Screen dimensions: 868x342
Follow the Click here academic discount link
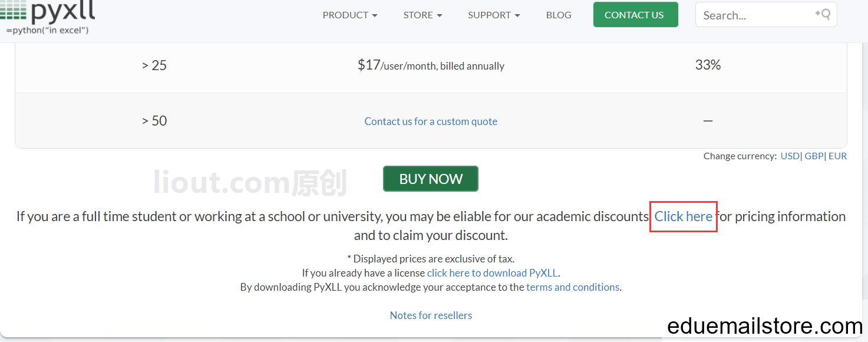pos(684,216)
